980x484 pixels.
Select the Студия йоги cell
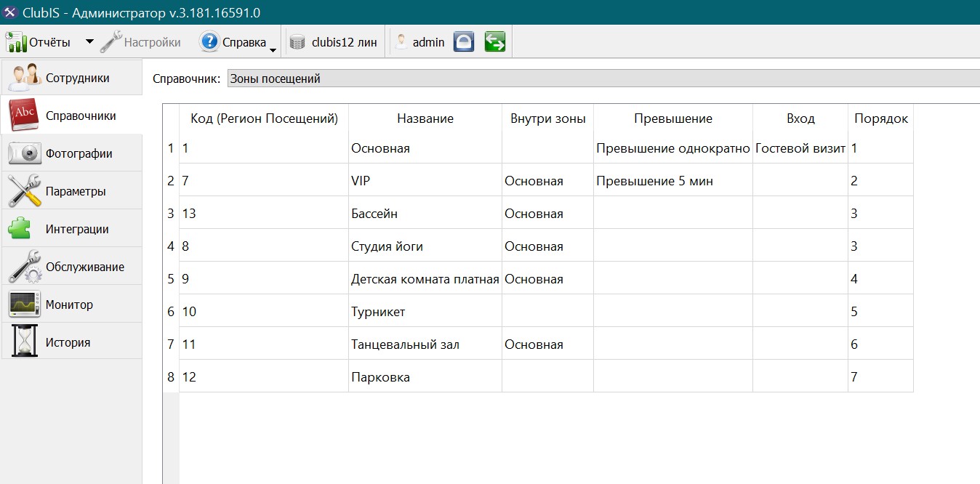coord(425,246)
